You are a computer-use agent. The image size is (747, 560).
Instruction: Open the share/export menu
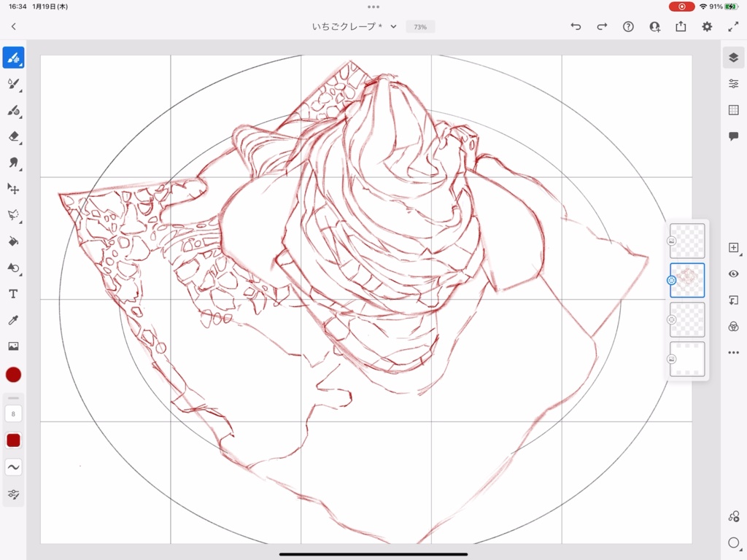pos(681,27)
